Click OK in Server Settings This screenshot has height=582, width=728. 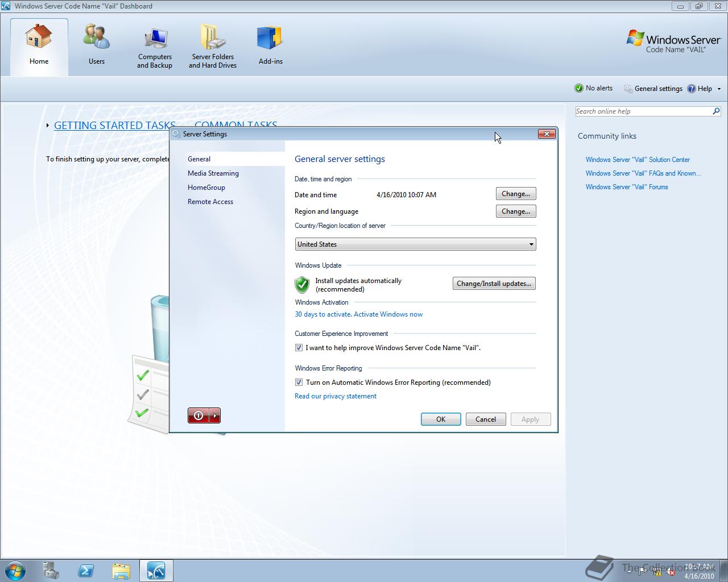pos(441,419)
